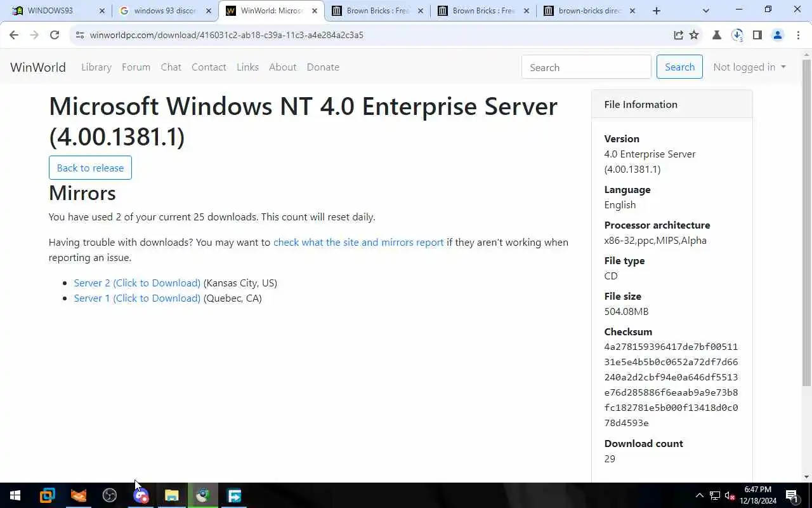Screen dimensions: 812x508
Task: Close the brown-bricks directory tab
Action: (x=632, y=11)
